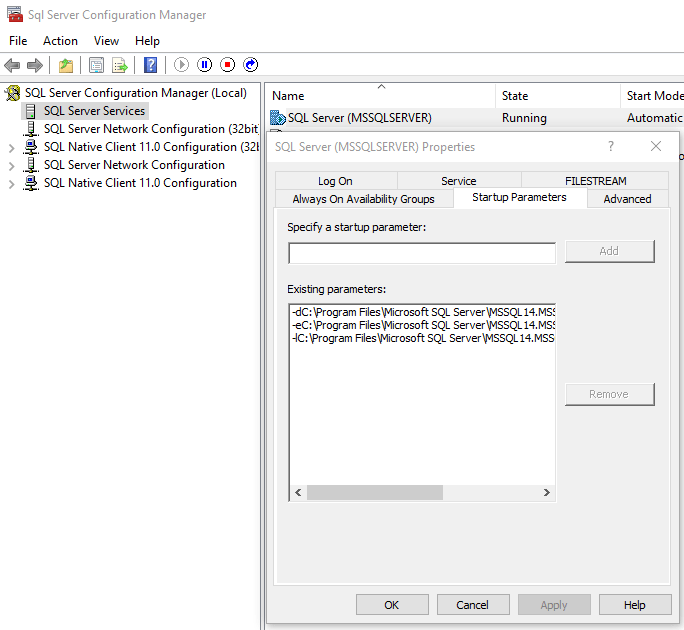Click the Existing parameters horizontal scrollbar thumb
Viewport: 684px width, 630px height.
click(x=375, y=493)
